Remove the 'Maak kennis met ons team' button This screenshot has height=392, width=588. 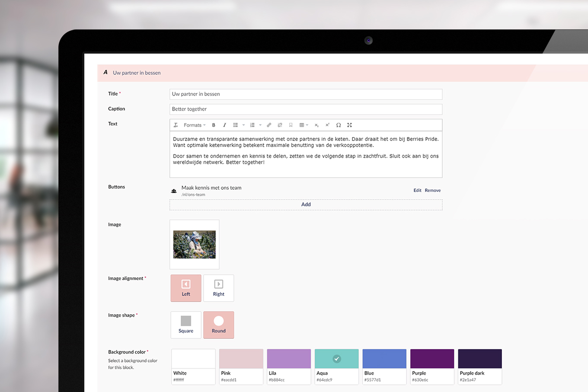click(x=432, y=190)
